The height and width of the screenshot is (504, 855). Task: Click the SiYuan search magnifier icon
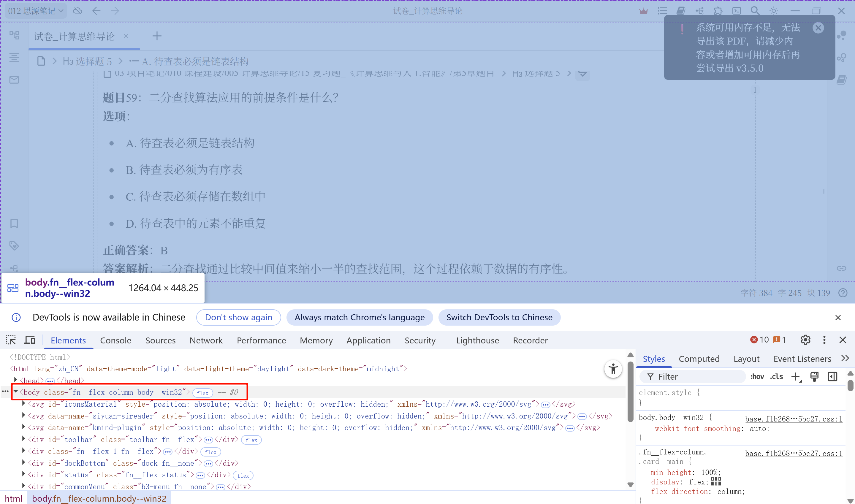755,11
